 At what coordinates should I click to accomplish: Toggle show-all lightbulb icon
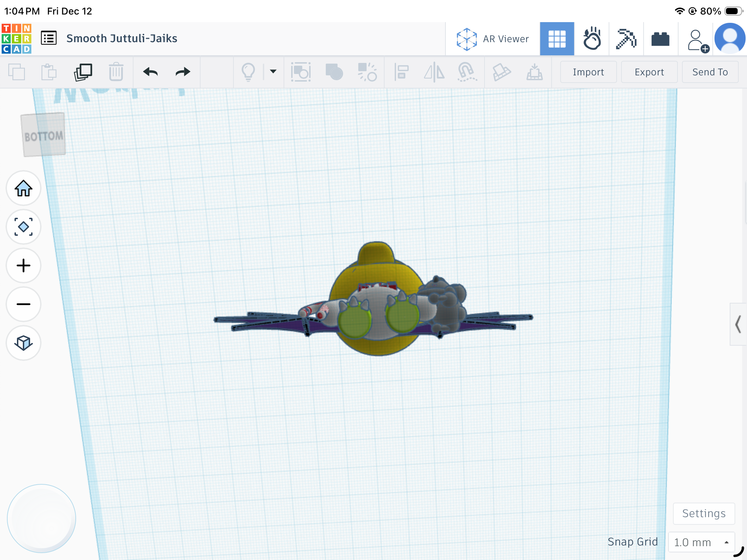248,72
